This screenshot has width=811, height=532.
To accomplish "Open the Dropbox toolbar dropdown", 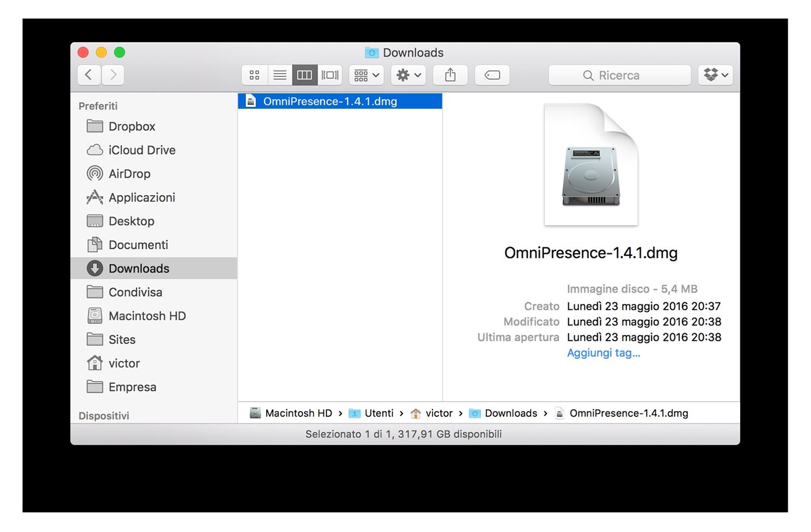I will tap(716, 75).
